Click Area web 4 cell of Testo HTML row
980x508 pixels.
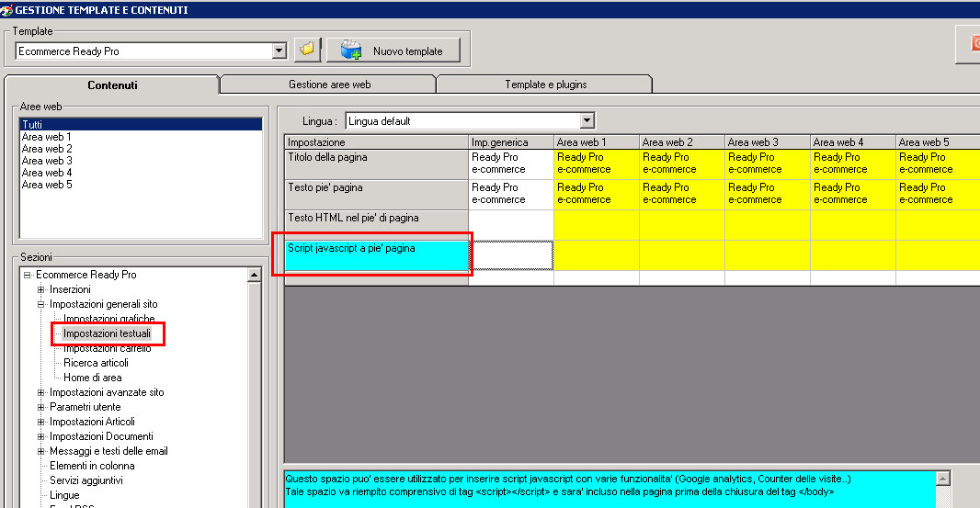tap(853, 225)
